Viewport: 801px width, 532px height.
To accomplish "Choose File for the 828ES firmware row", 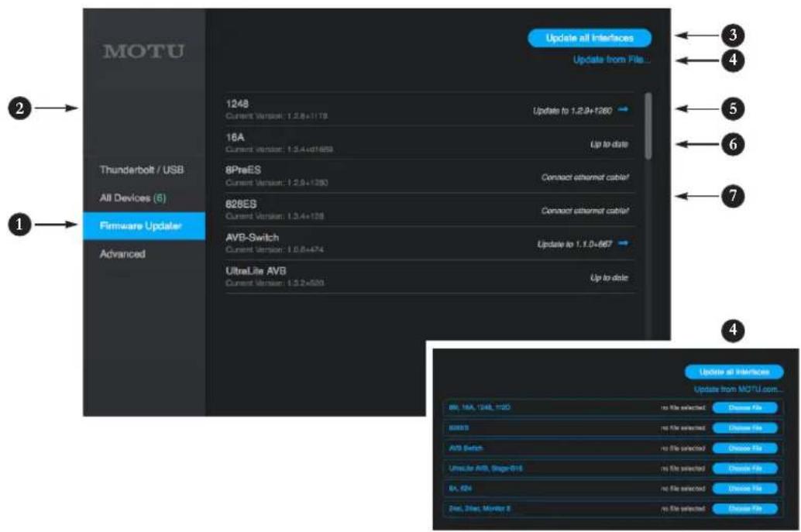I will (x=745, y=428).
